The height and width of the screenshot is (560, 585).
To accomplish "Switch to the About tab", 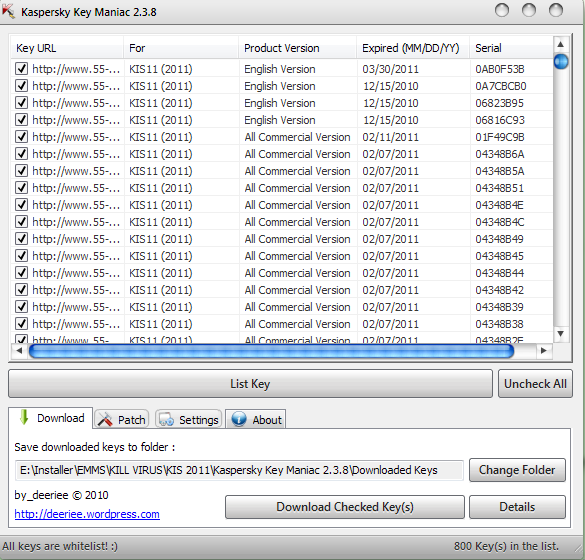I will [256, 419].
